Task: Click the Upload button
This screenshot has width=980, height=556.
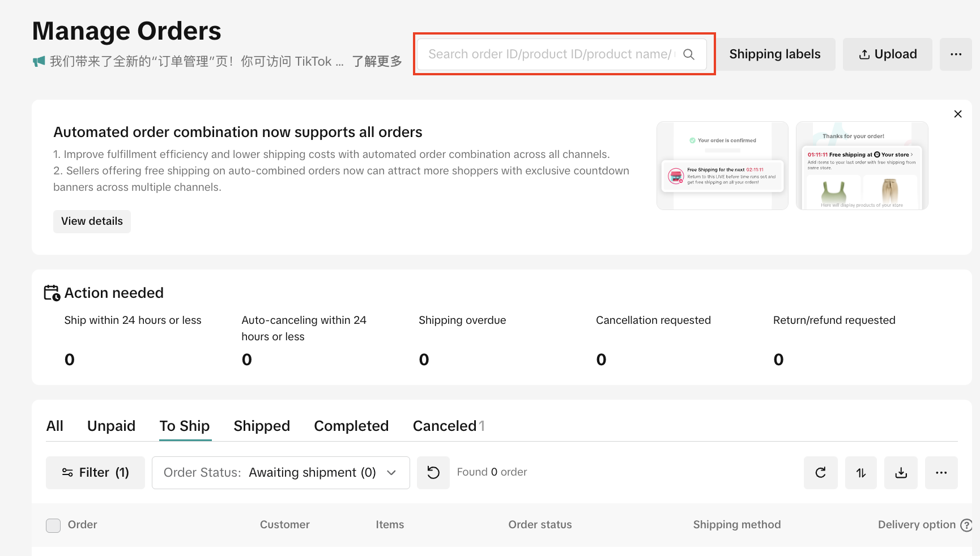Action: [x=887, y=54]
